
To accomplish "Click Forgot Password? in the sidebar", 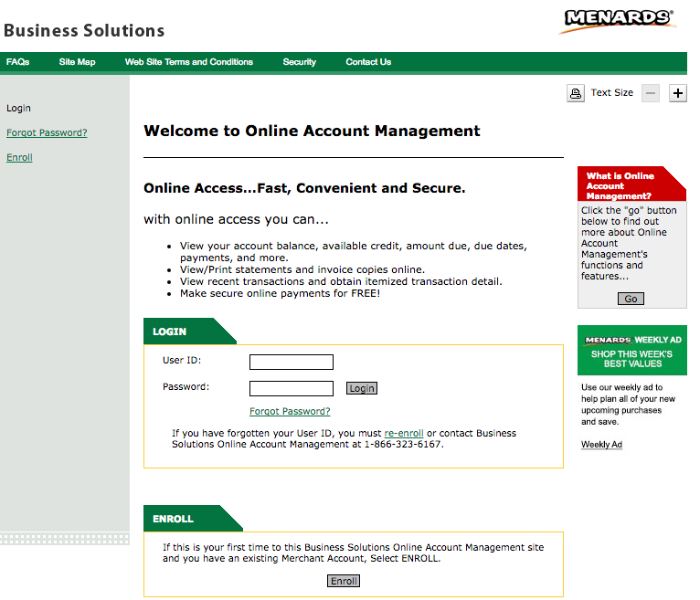I will click(x=47, y=133).
